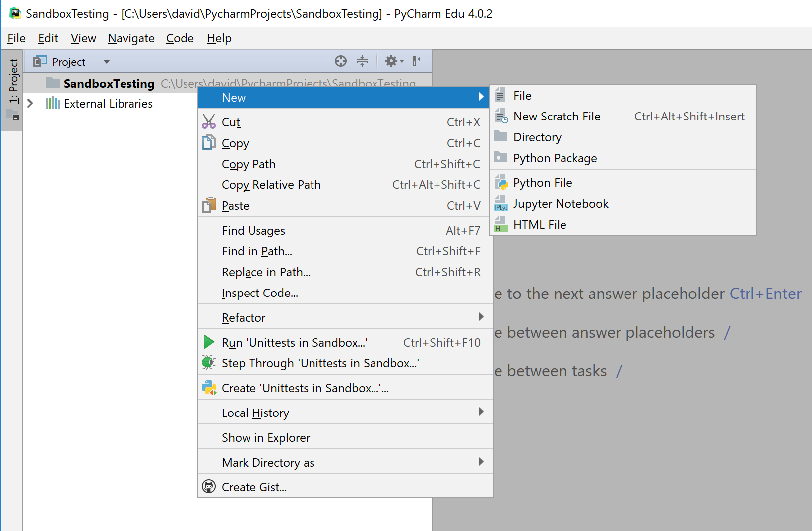This screenshot has height=531, width=812.
Task: Choose Copy Path from context menu
Action: pos(345,164)
